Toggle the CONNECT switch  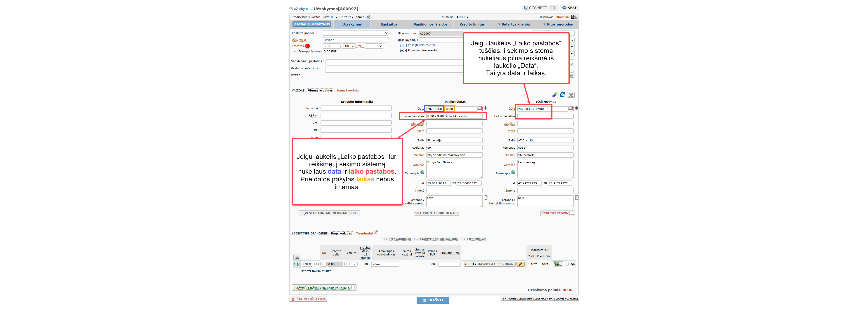(553, 8)
